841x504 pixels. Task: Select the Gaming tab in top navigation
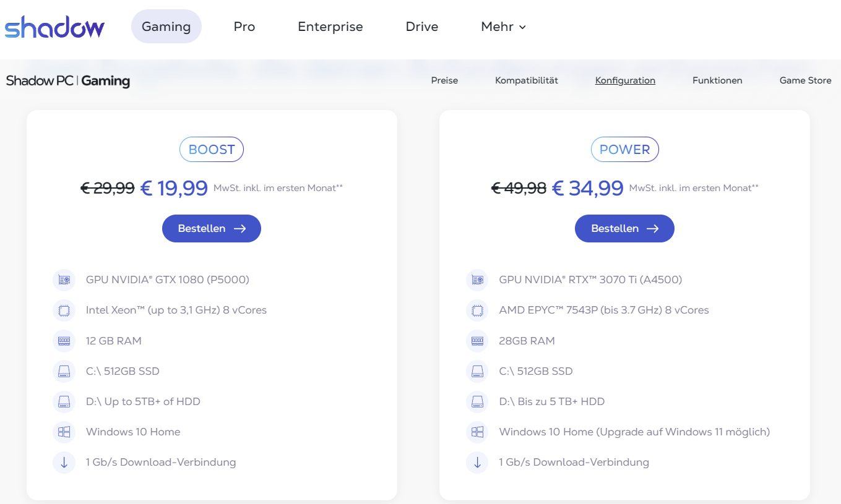pyautogui.click(x=166, y=27)
